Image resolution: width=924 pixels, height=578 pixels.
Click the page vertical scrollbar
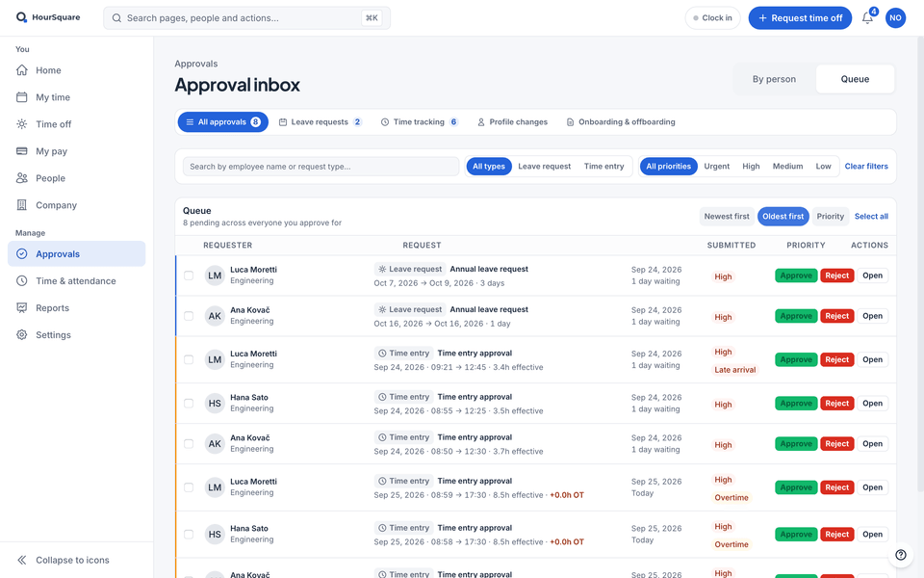(x=920, y=264)
